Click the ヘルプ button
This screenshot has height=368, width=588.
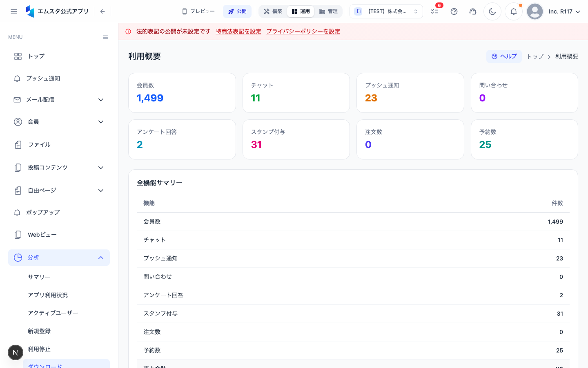pyautogui.click(x=504, y=56)
